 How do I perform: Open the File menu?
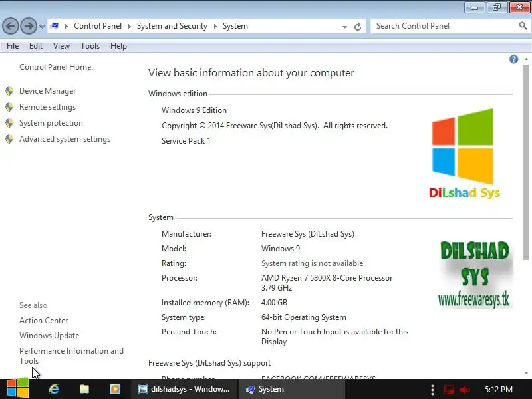(13, 46)
